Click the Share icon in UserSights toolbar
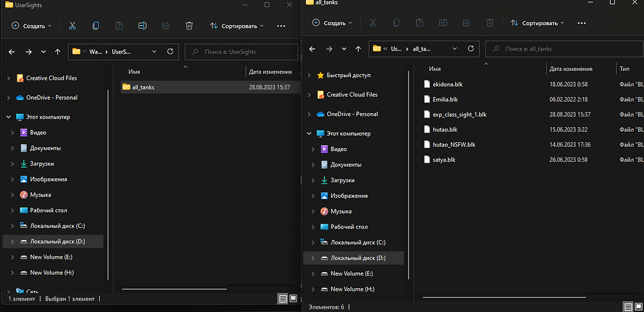This screenshot has width=644, height=312. tap(166, 26)
